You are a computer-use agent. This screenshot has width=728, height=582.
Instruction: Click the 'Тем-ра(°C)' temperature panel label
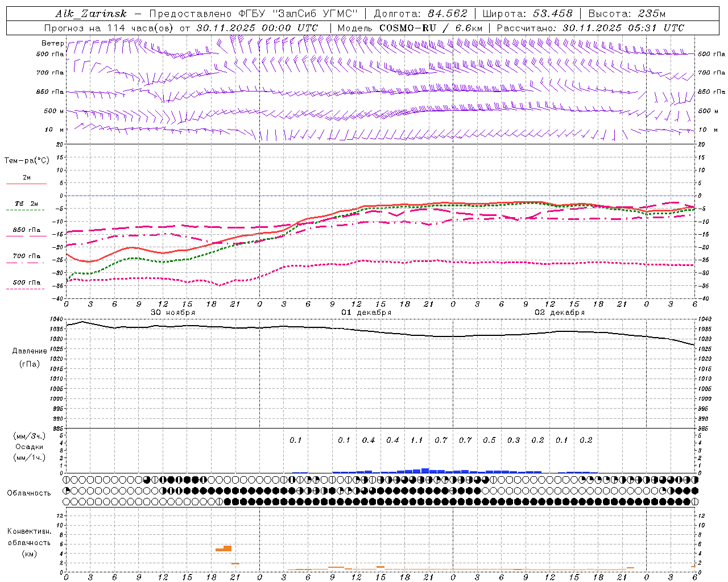tap(27, 161)
